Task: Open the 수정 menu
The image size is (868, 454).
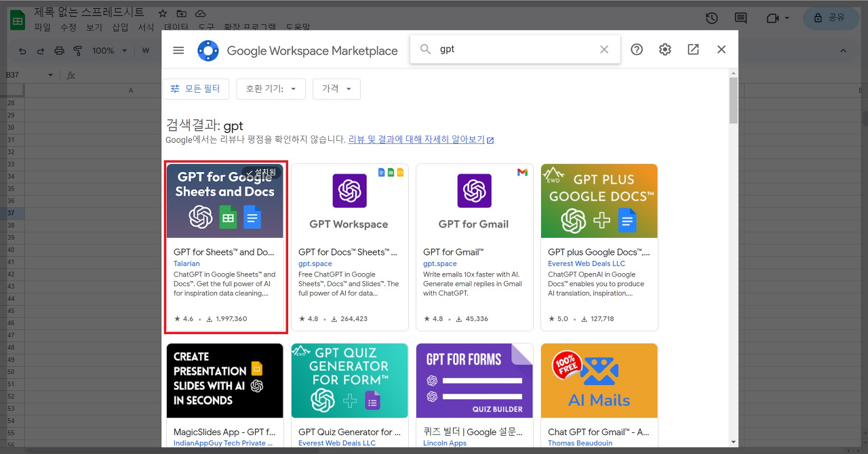Action: tap(68, 28)
